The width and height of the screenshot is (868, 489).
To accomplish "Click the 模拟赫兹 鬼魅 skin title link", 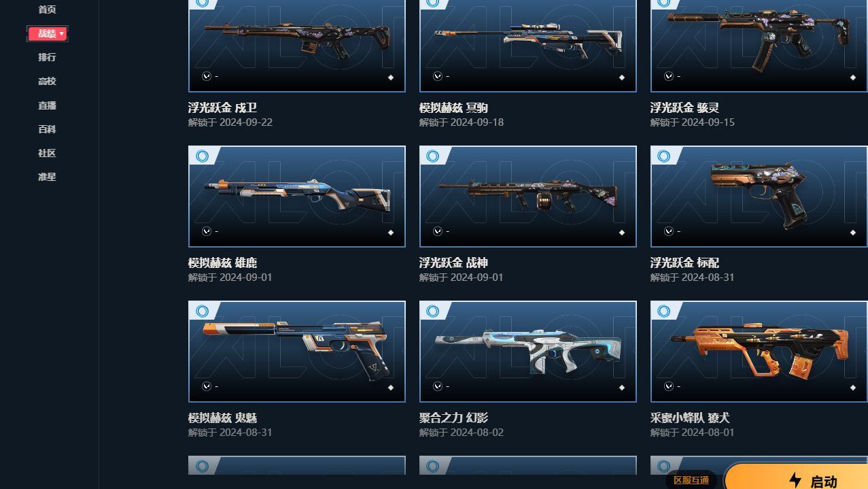I will (x=222, y=418).
